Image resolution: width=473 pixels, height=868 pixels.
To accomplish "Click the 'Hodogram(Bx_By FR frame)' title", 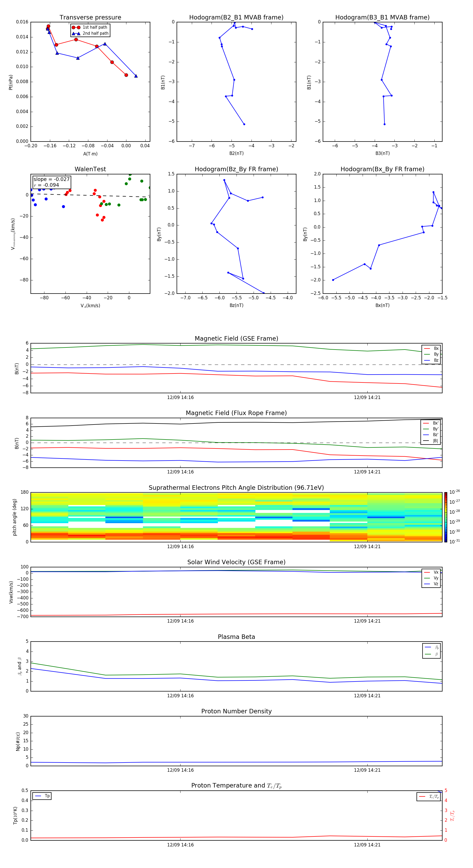I will coord(382,169).
